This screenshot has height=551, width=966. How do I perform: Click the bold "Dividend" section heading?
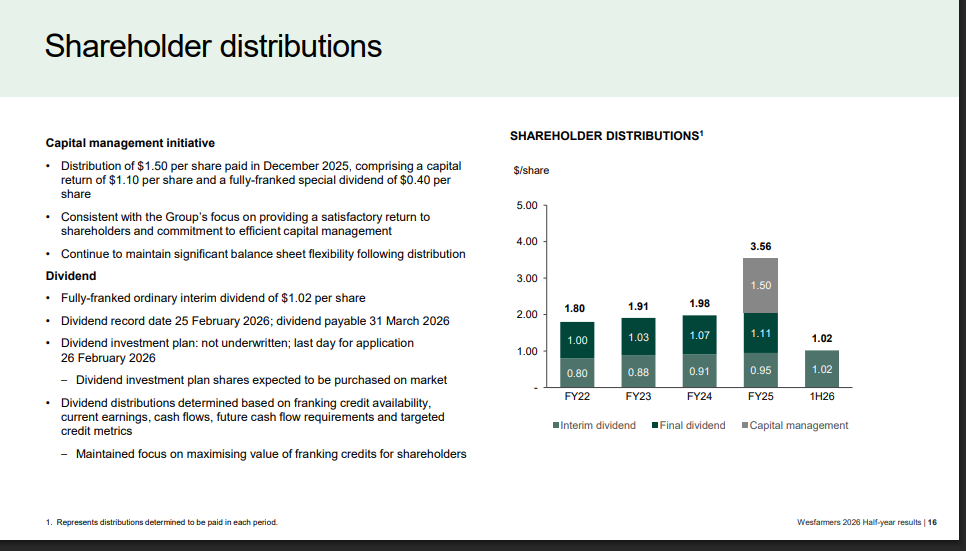pos(71,275)
